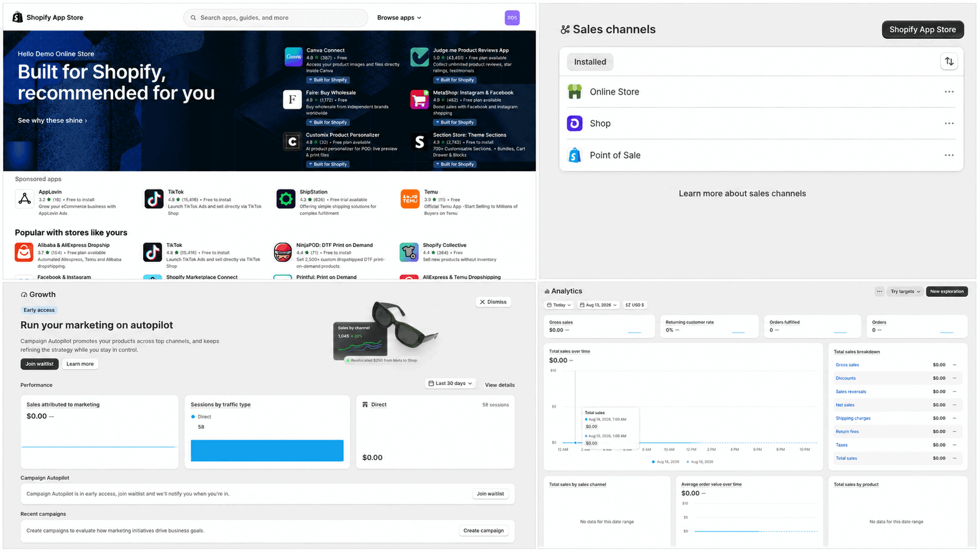
Task: Open the ShipStation app icon
Action: 285,199
